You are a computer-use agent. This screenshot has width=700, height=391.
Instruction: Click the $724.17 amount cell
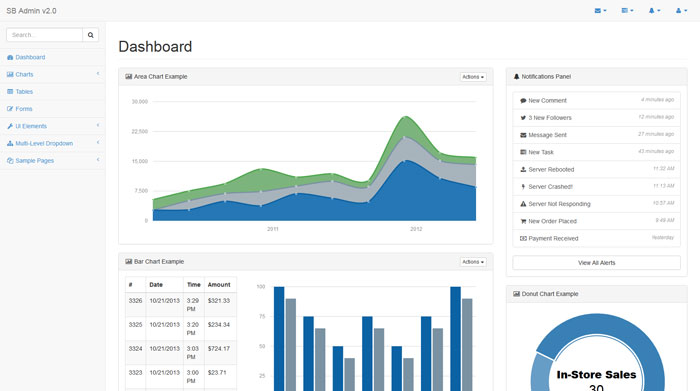point(221,353)
